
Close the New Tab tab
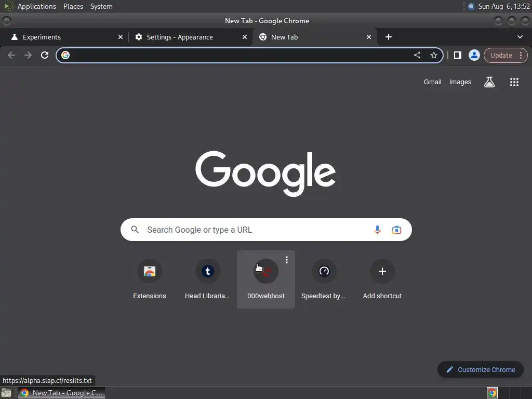click(368, 37)
